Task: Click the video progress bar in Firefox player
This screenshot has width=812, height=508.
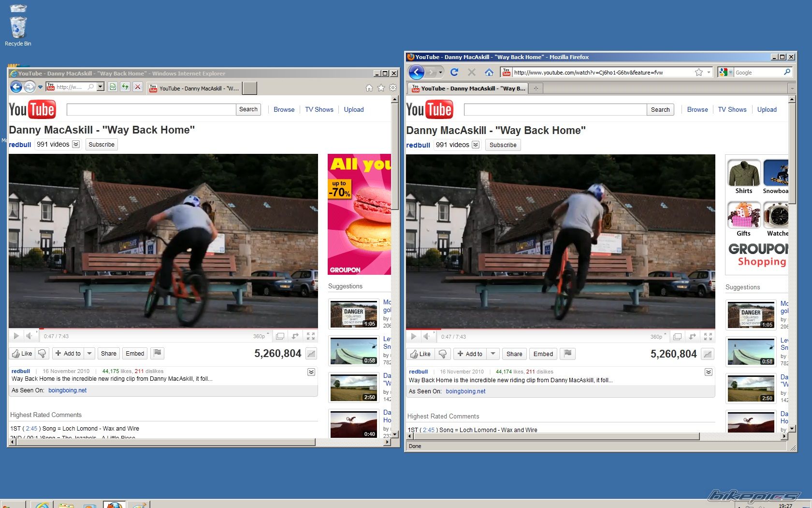Action: (x=561, y=329)
